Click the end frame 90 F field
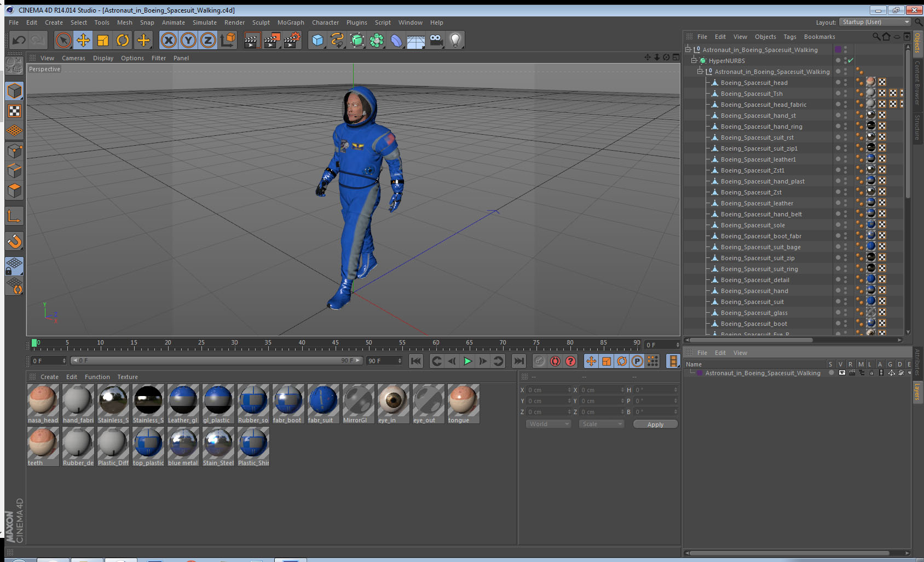The width and height of the screenshot is (924, 562). (x=384, y=361)
